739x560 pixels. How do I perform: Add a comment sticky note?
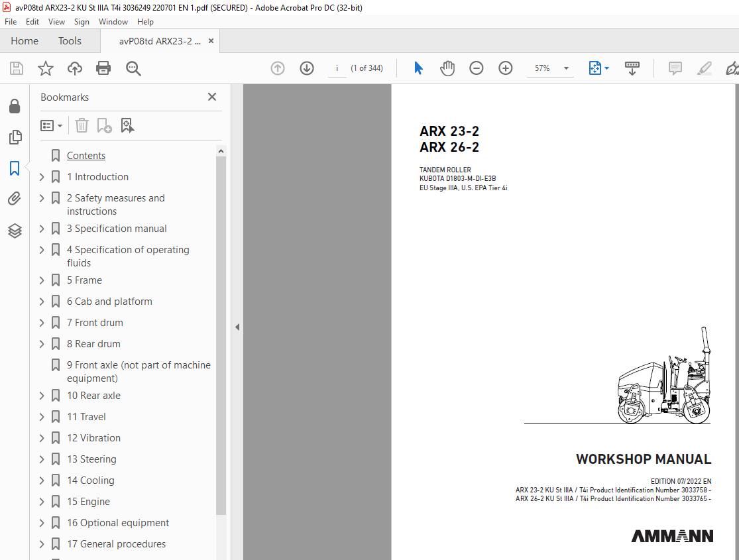coord(675,68)
